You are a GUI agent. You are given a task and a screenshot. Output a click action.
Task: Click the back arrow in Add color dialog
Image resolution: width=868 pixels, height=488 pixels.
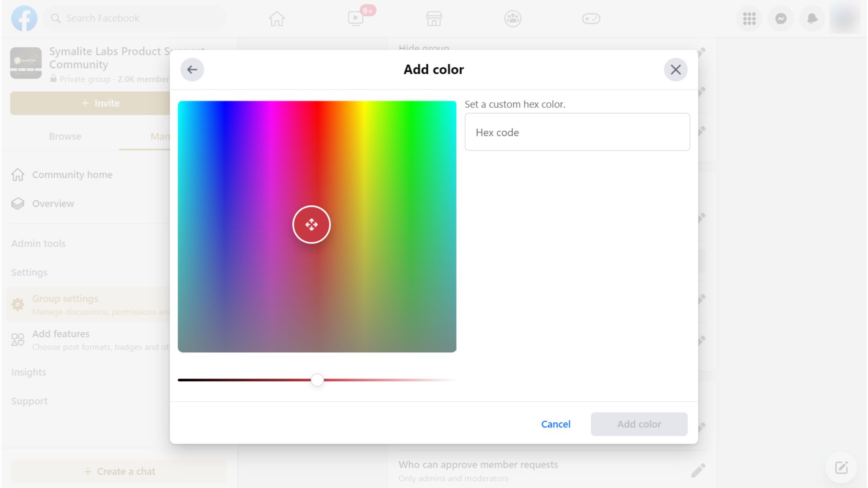click(x=192, y=70)
